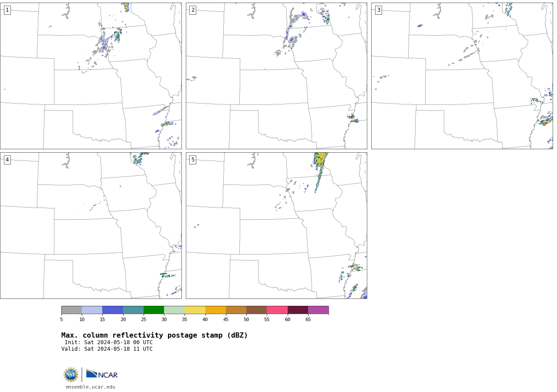Click the colorbar tick label 5
Image resolution: width=557 pixels, height=392 pixels.
[61, 320]
